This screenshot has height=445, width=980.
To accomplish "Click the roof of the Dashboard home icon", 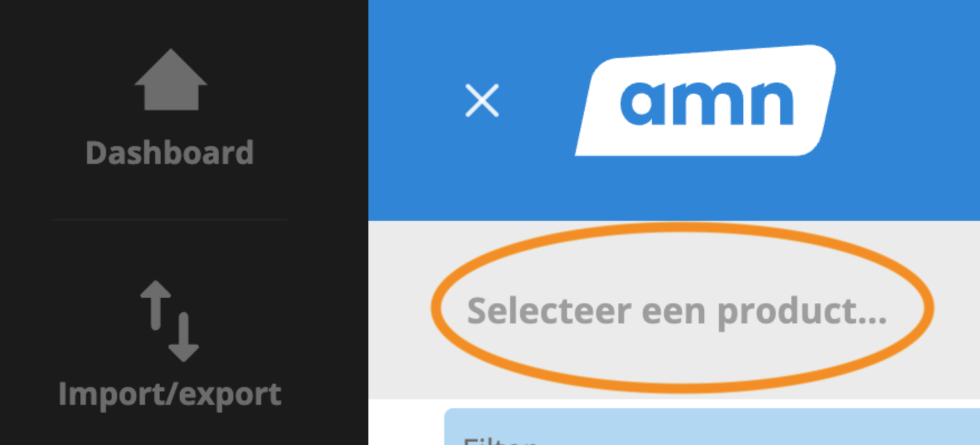I will (171, 66).
